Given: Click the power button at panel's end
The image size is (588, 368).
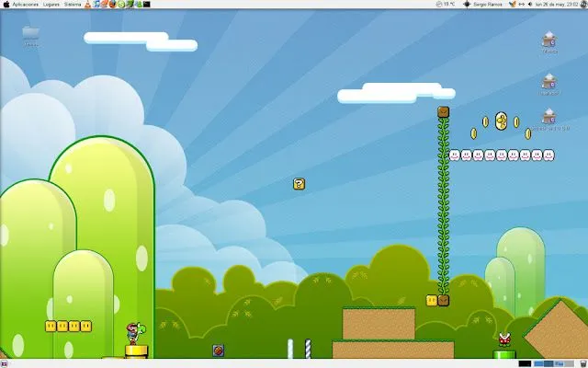Looking at the screenshot, I should pos(583,4).
